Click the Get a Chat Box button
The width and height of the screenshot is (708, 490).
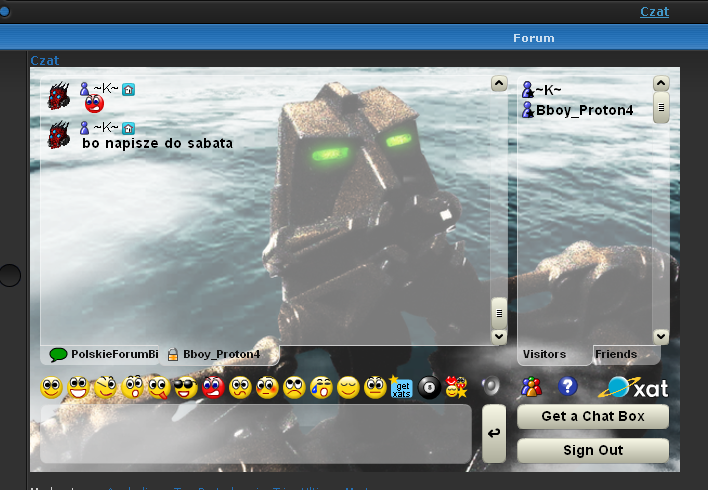coord(593,416)
